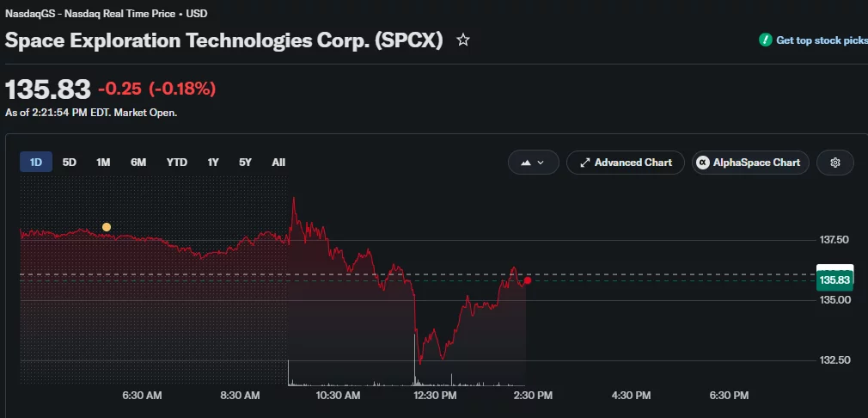Click the 10:30 AM time label
The image size is (868, 418).
point(338,396)
